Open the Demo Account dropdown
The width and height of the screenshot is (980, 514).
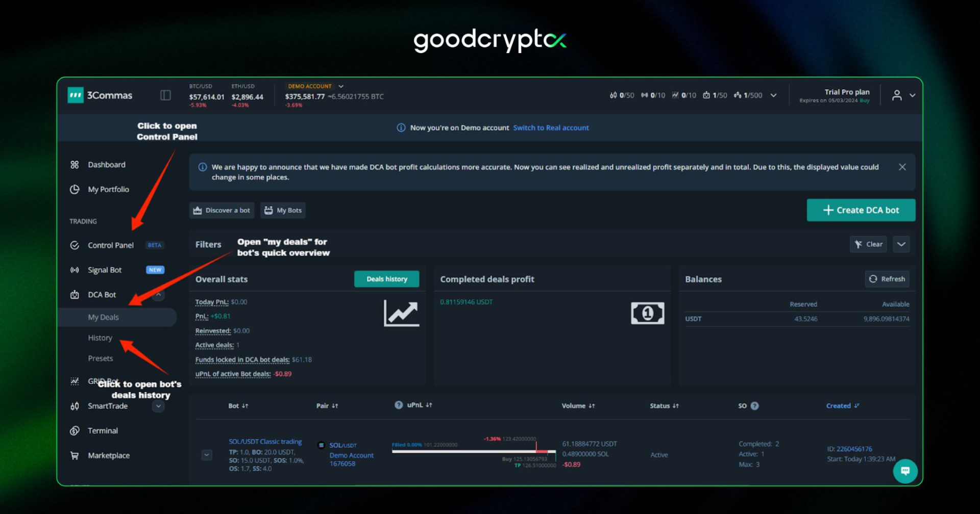point(315,86)
